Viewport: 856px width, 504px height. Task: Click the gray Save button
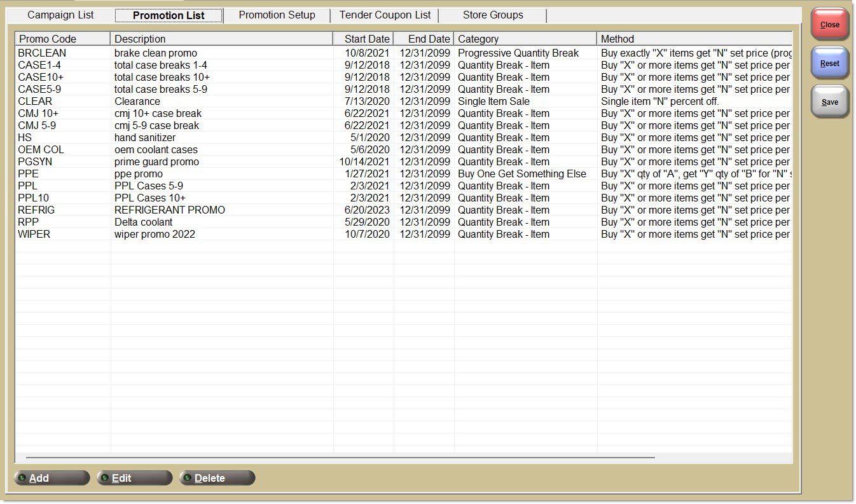point(829,102)
